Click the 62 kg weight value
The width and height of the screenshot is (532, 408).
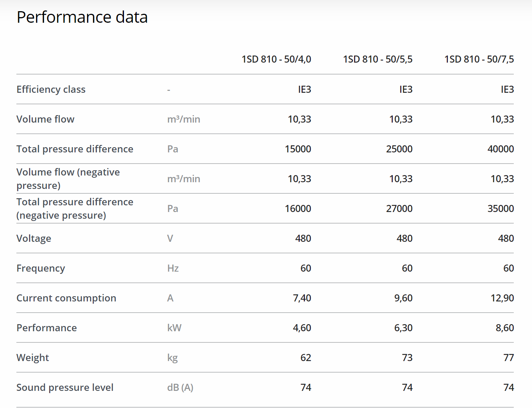[x=306, y=358]
